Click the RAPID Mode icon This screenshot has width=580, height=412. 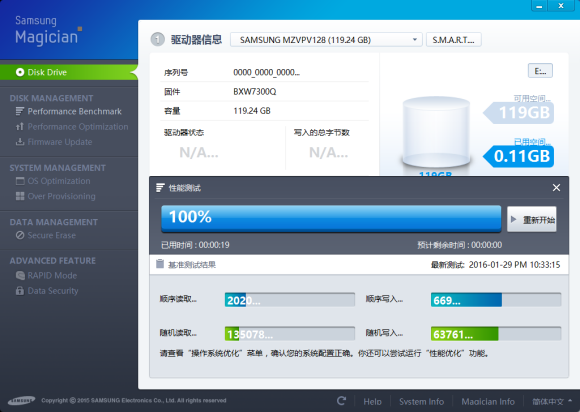point(20,276)
